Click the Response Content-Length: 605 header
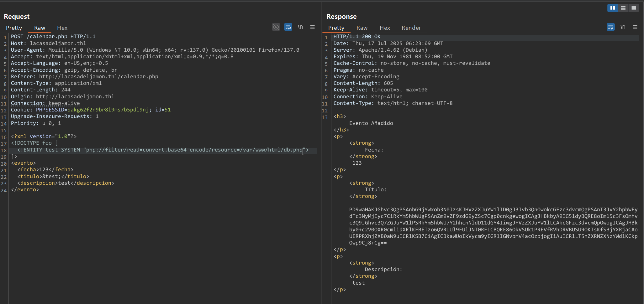 click(363, 83)
